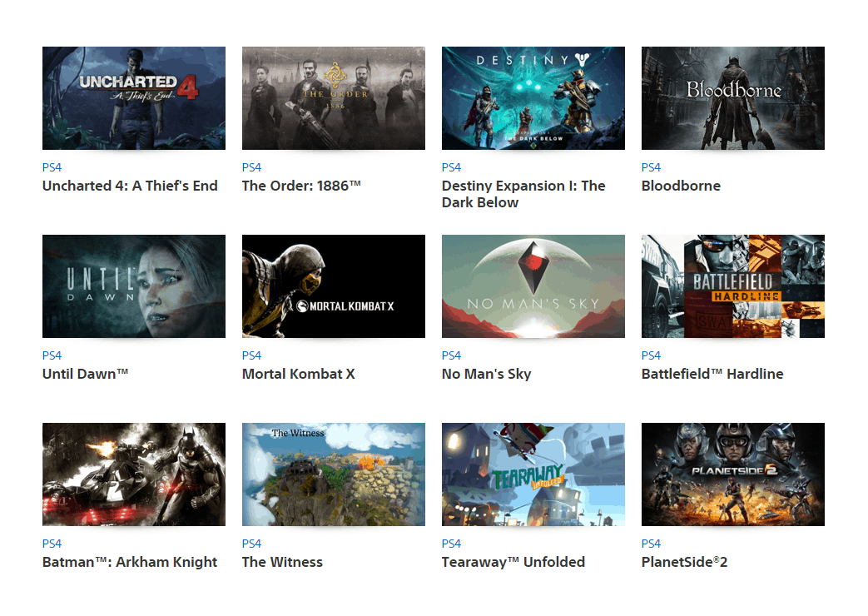Click the "Bloodborne" title text link
Image resolution: width=868 pixels, height=616 pixels.
[x=681, y=186]
